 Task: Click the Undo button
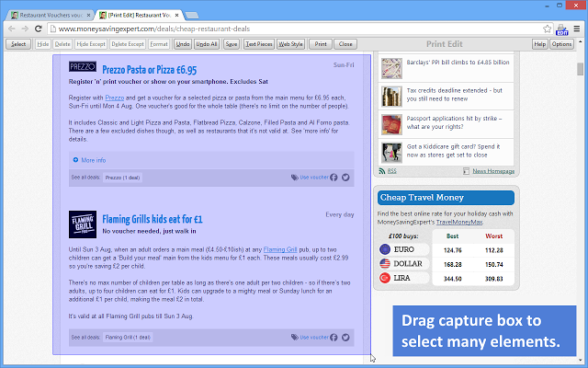click(183, 44)
